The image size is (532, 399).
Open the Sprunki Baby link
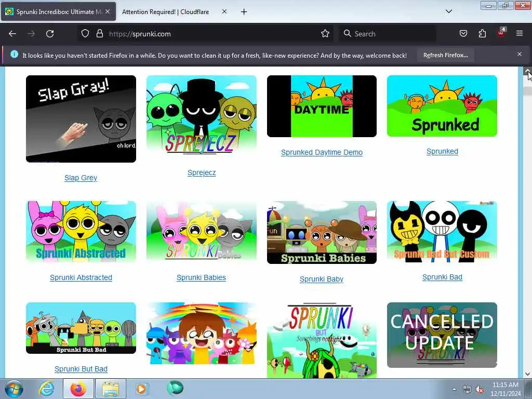tap(322, 279)
